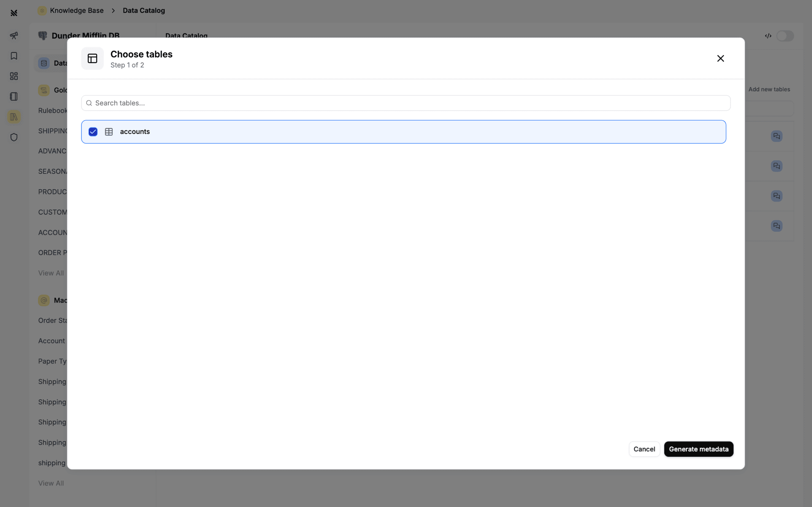Click the first chat icon in table list
Screen dimensions: 812x507
pos(776,136)
